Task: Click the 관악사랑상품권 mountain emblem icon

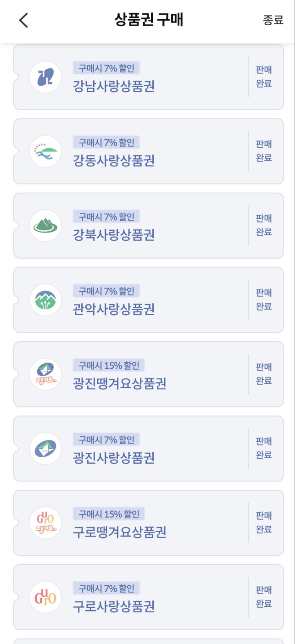Action: point(45,299)
